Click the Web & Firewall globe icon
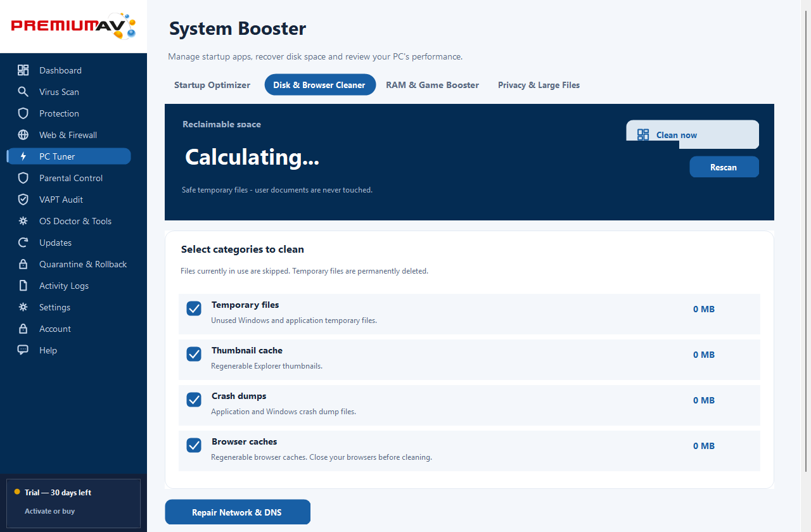This screenshot has height=532, width=811. pos(23,135)
